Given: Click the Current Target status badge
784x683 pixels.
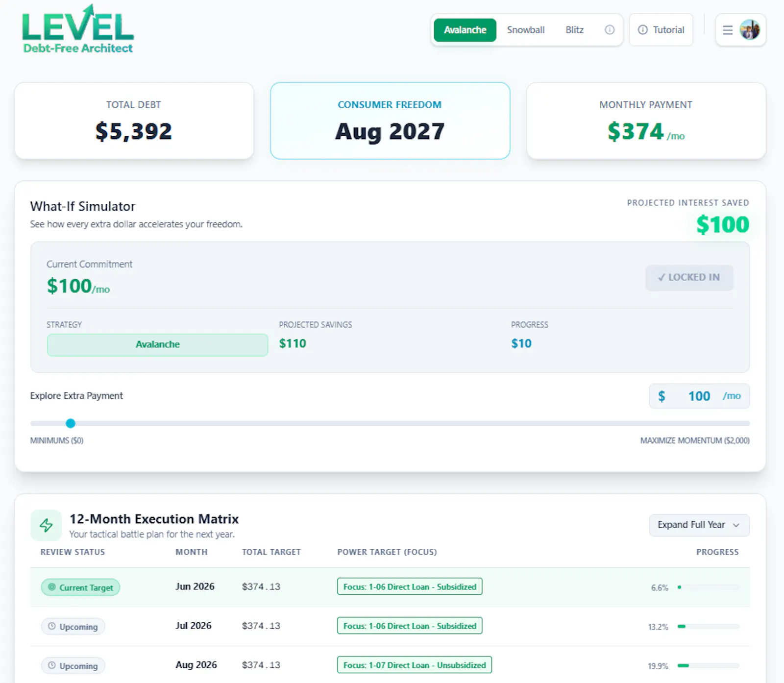Looking at the screenshot, I should 80,587.
